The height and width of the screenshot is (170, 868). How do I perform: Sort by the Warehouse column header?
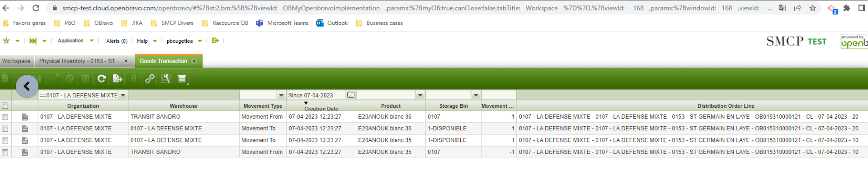pos(184,106)
